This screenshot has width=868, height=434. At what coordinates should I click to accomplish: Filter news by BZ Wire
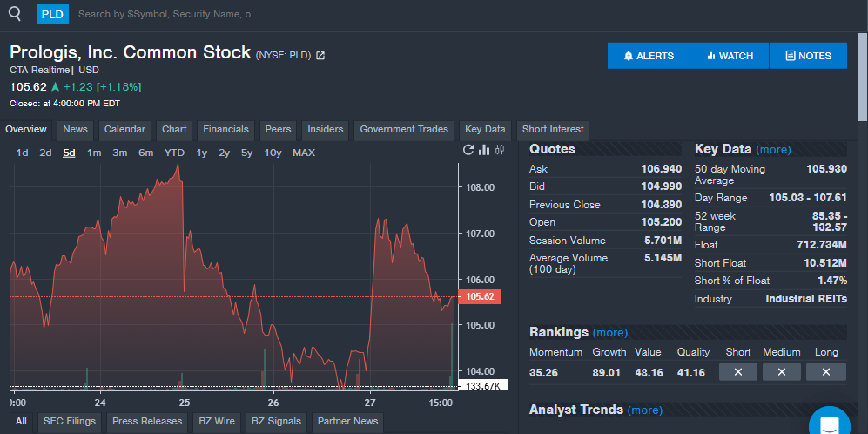pyautogui.click(x=217, y=421)
